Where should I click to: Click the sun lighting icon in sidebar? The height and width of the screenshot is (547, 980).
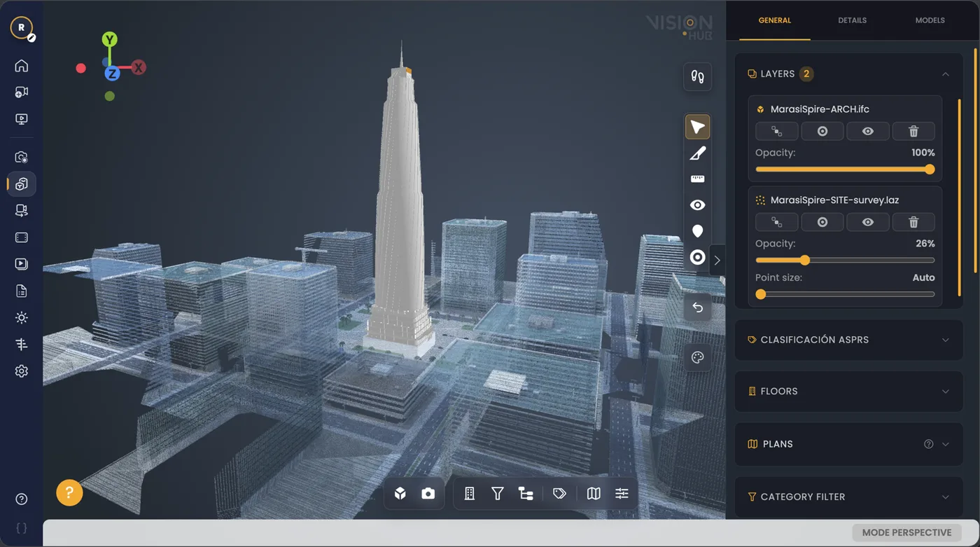coord(22,318)
